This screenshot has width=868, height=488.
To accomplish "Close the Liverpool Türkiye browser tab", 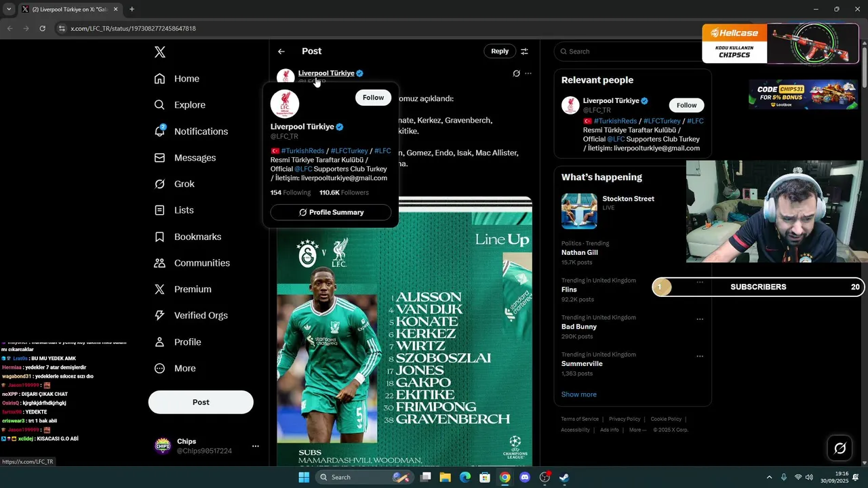I will [116, 9].
